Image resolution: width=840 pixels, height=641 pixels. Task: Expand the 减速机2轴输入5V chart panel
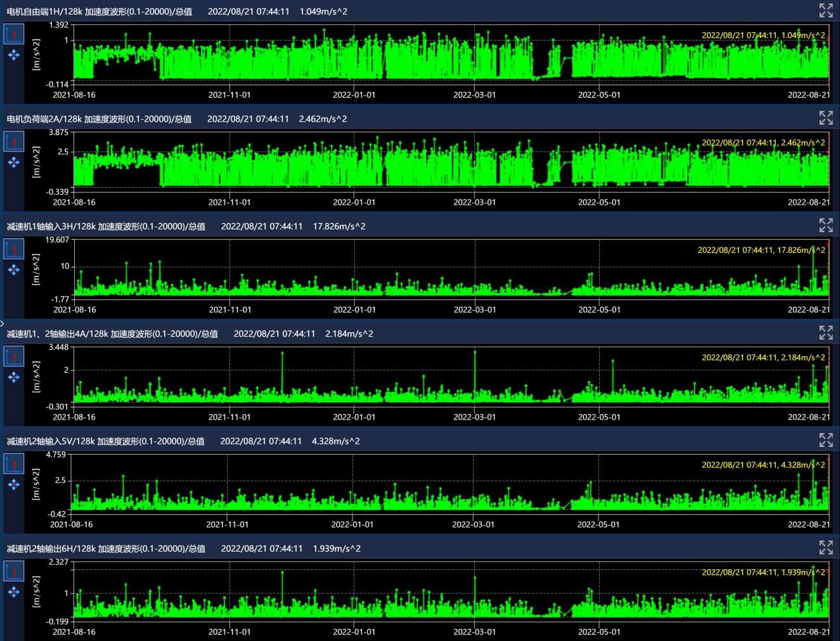pos(825,440)
